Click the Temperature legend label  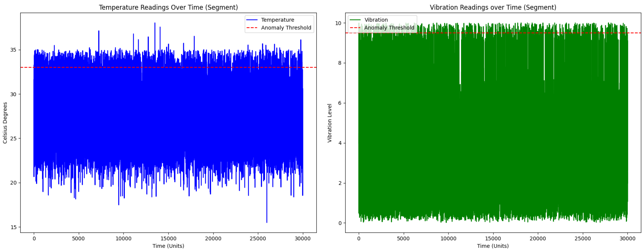coord(278,20)
